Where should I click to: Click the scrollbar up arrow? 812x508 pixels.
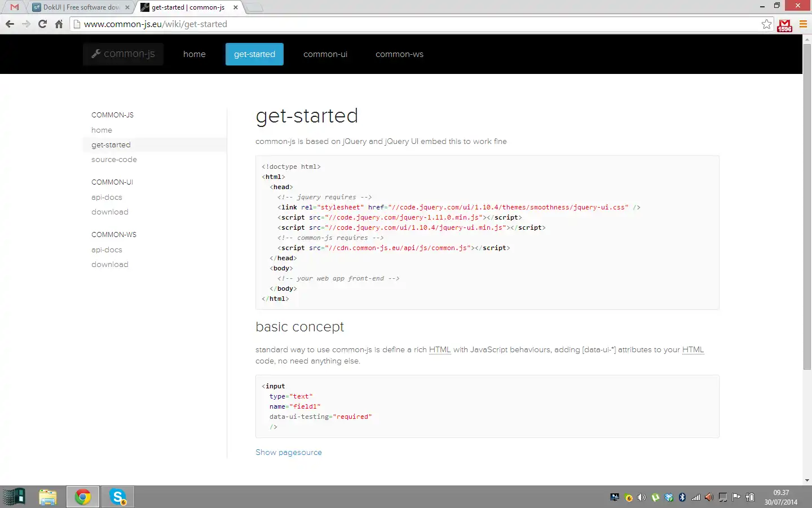[x=807, y=39]
